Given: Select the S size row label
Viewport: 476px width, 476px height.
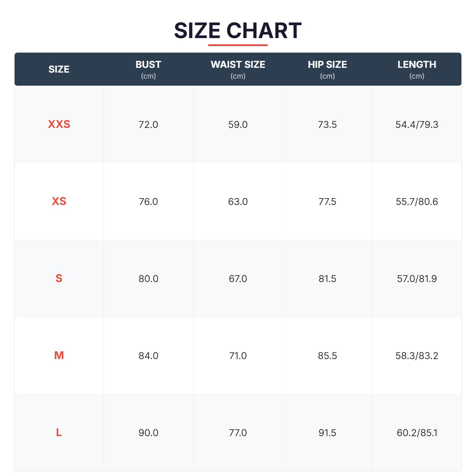Looking at the screenshot, I should pyautogui.click(x=59, y=278).
